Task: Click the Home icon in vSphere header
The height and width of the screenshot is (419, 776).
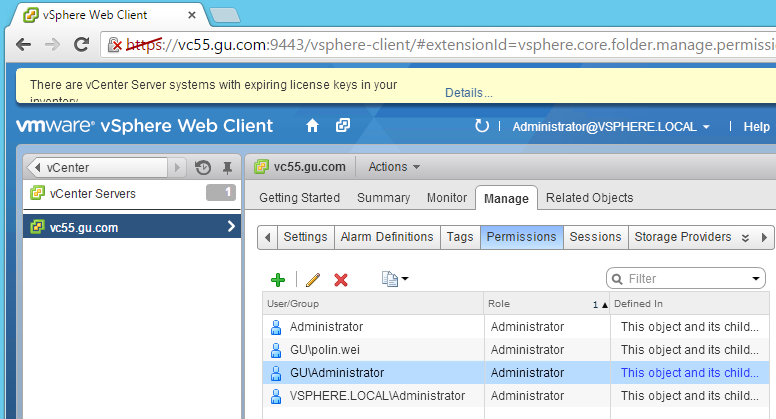Action: pos(313,126)
